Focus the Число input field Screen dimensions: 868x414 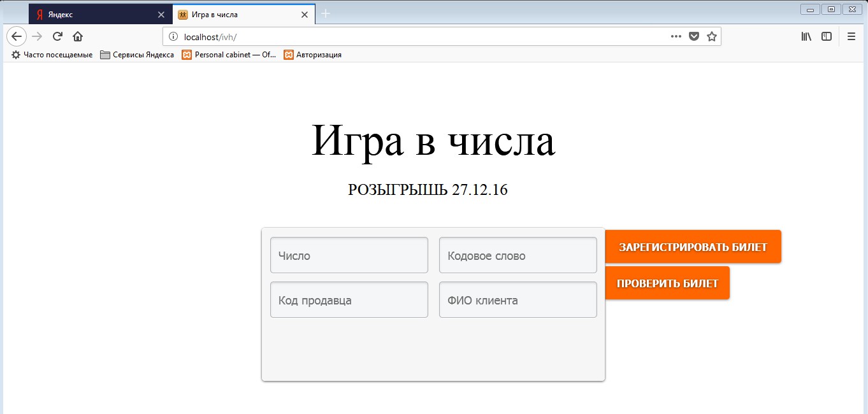point(349,255)
